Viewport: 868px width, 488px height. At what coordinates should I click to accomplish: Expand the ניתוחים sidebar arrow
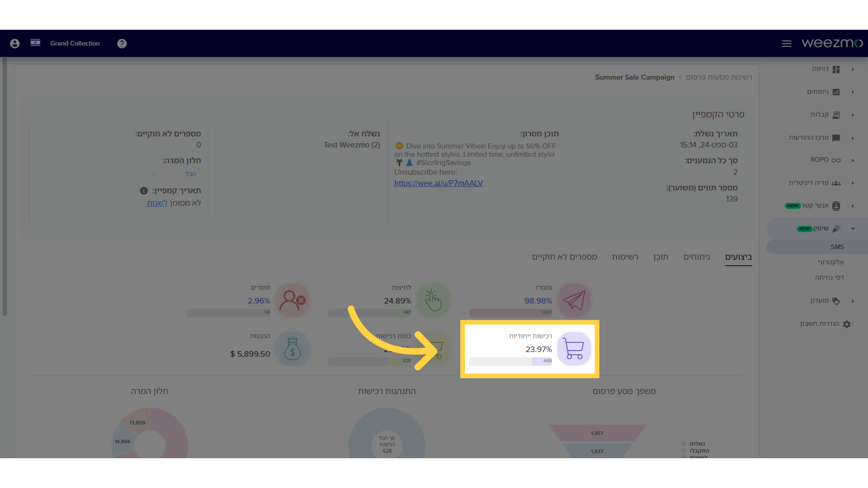853,92
